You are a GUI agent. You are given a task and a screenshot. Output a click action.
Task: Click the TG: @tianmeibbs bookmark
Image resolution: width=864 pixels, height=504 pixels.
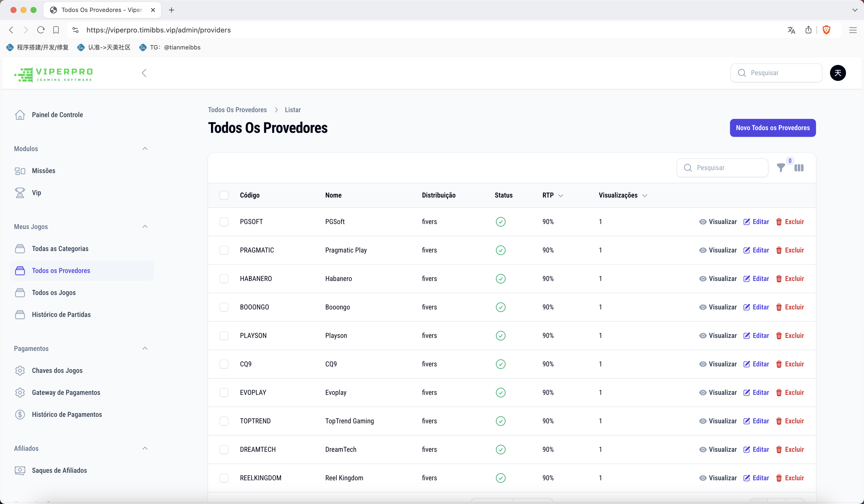[x=170, y=47]
